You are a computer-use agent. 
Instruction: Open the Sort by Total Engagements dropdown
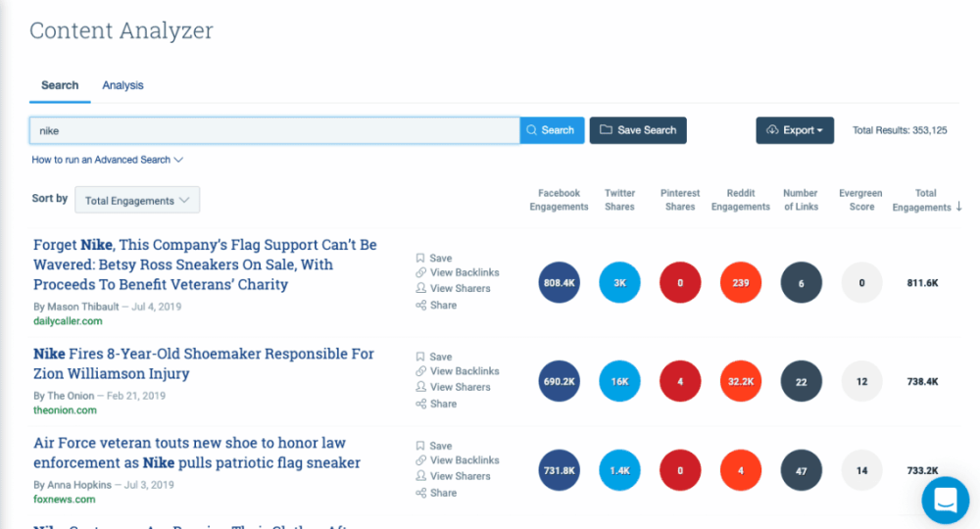(137, 200)
